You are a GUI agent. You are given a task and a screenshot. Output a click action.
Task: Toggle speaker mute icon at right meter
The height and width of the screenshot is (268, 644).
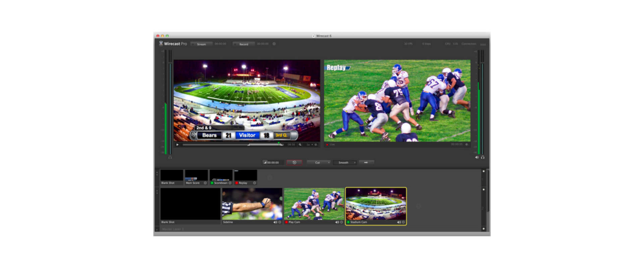477,157
